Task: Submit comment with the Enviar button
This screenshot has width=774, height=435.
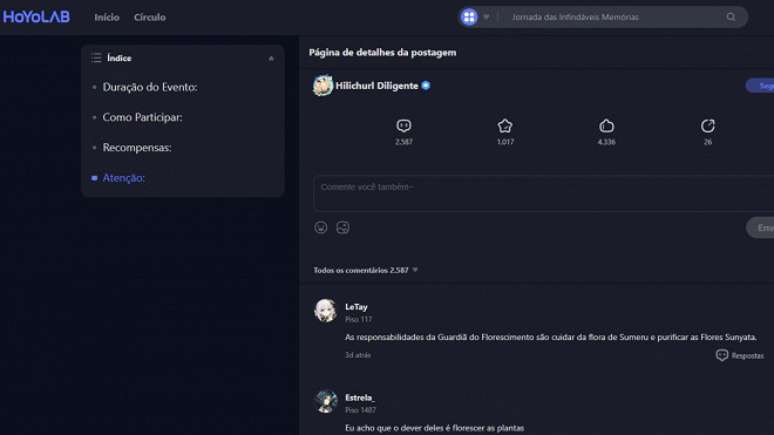Action: coord(760,228)
